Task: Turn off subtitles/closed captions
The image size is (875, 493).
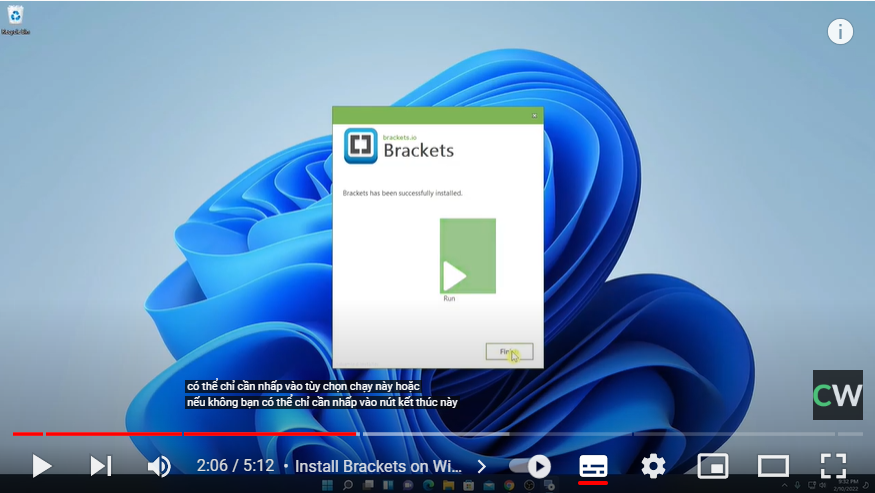Action: point(593,466)
